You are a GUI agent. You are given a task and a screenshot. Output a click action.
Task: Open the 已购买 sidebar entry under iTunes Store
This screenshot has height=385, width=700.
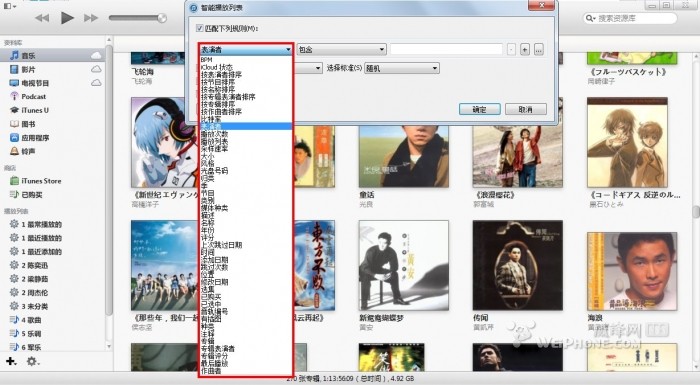[x=32, y=194]
